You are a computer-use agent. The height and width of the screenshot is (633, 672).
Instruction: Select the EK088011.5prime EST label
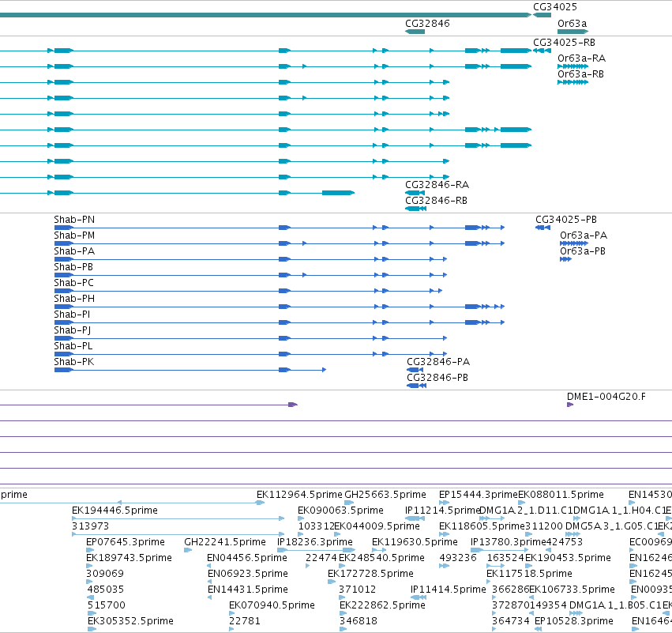(x=561, y=495)
